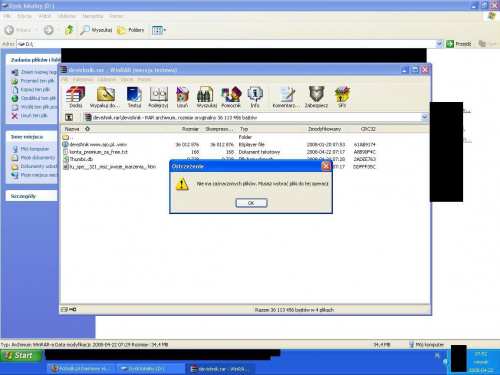Open the Pomocnik (Wizard) icon
500x375 pixels.
(231, 97)
